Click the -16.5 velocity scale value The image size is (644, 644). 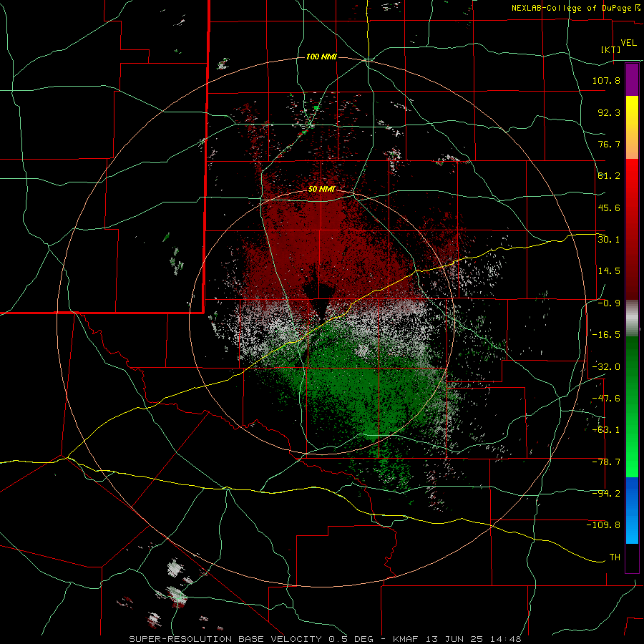pos(606,335)
